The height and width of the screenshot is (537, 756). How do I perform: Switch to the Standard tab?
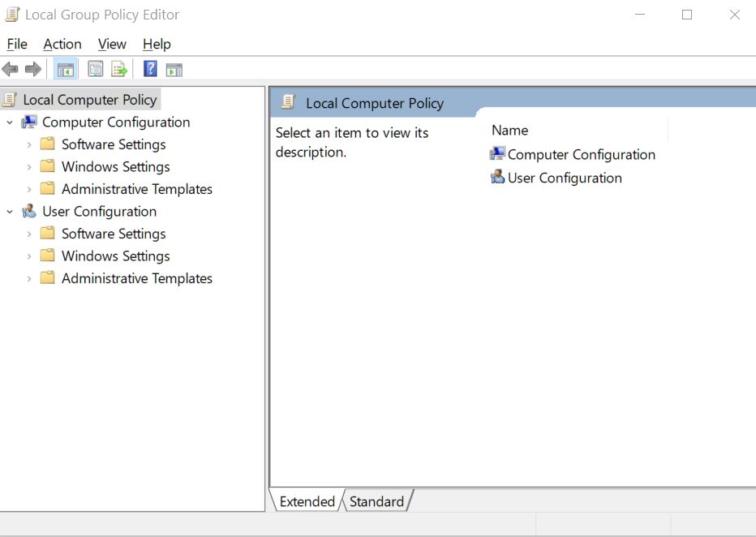[x=376, y=501]
